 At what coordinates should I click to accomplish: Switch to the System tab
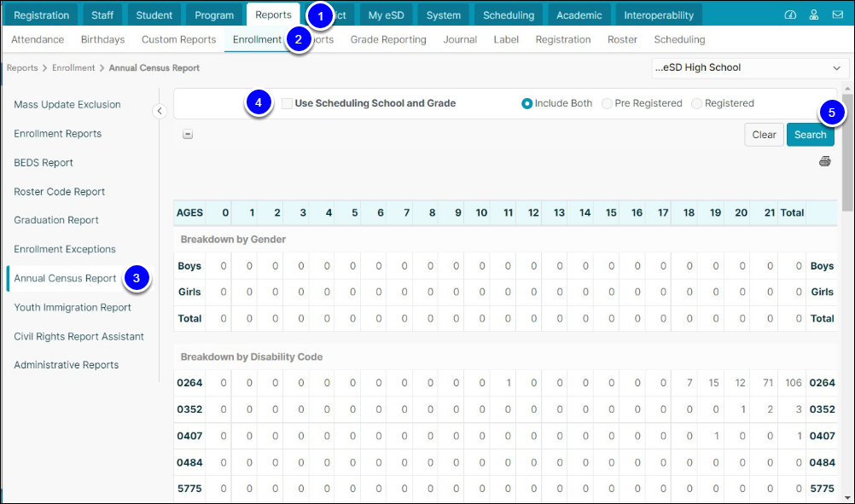point(444,15)
